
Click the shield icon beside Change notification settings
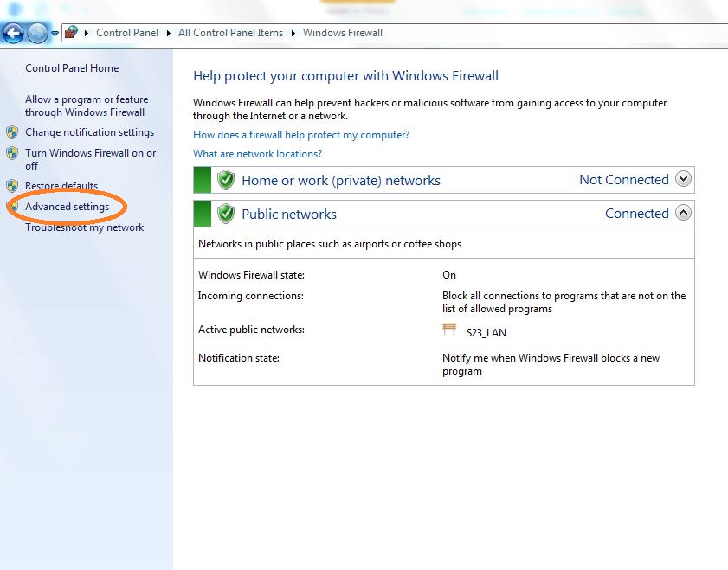pyautogui.click(x=12, y=132)
